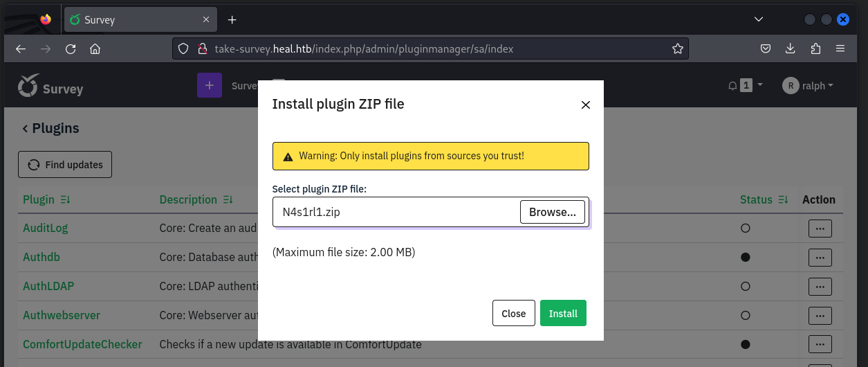Open Firefox downloads panel
Viewport: 868px width, 367px height.
click(791, 49)
